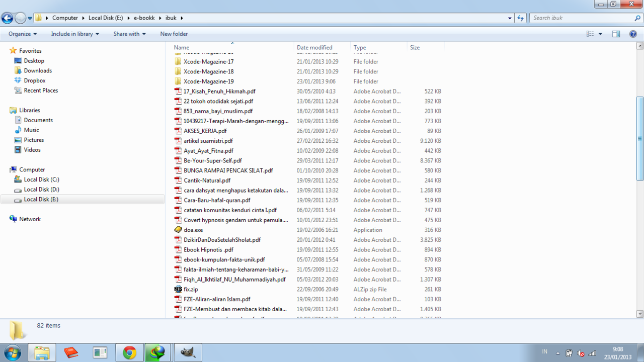Open Recent Places in the Favorites list
Screen dimensions: 644x362
coord(41,90)
